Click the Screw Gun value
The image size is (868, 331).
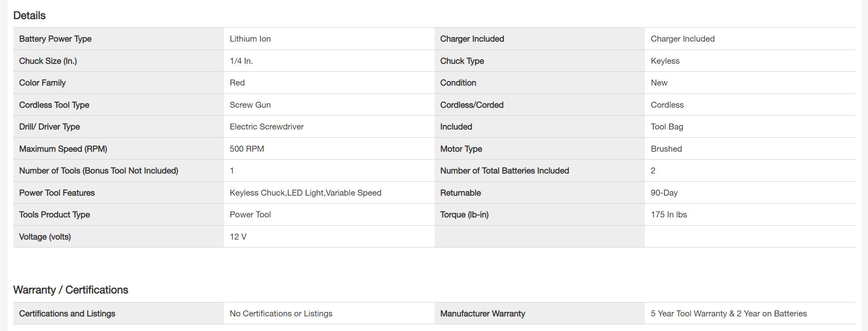pos(250,105)
